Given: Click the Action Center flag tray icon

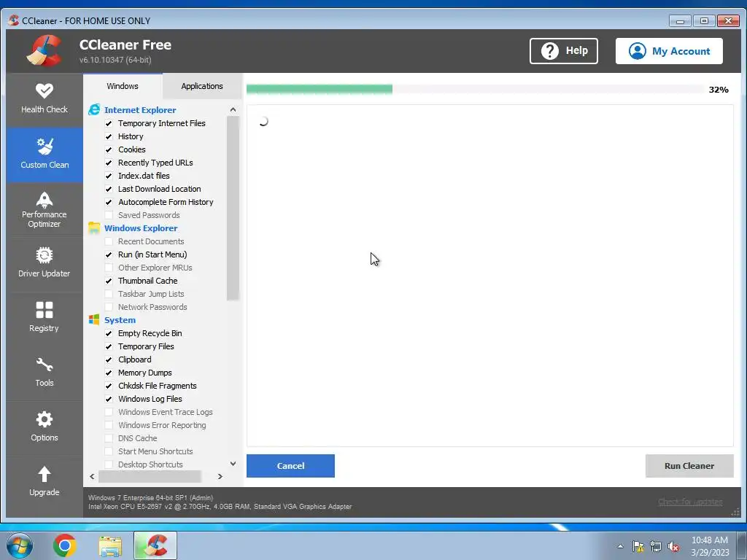Looking at the screenshot, I should pyautogui.click(x=638, y=546).
